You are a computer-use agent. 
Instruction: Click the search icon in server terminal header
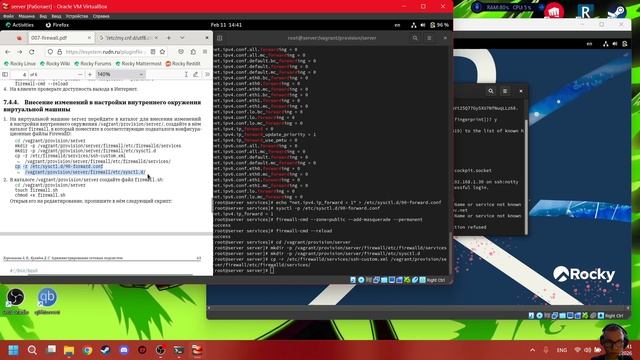coord(415,38)
